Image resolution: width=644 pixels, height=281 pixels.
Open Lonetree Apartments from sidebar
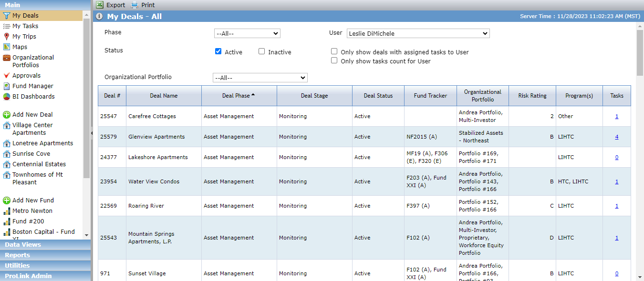pyautogui.click(x=42, y=143)
